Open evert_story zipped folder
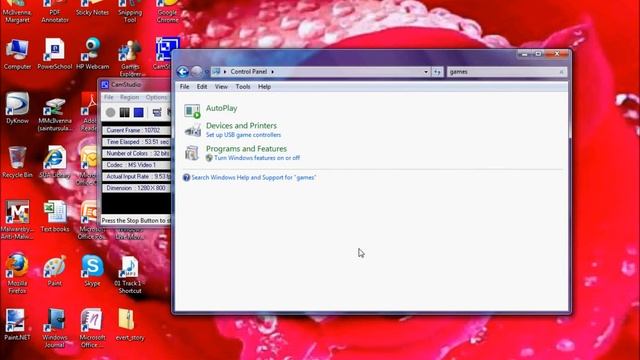This screenshot has width=640, height=360. pos(130,325)
